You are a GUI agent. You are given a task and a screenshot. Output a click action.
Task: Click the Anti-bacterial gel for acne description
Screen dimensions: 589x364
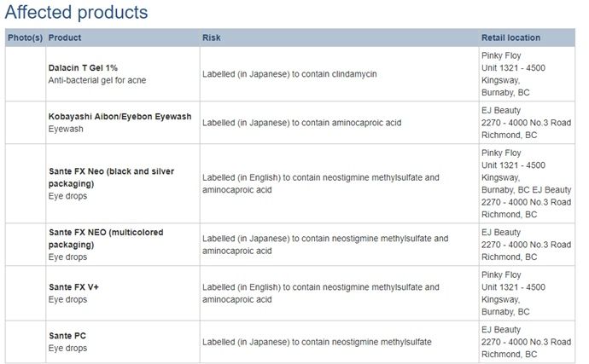coord(99,80)
